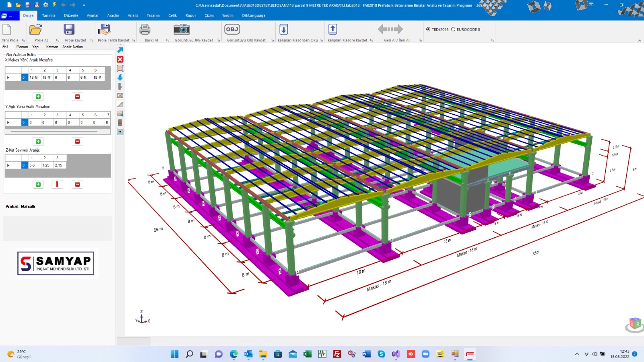The image size is (644, 362).
Task: Select the TBDY2018 radio button
Action: pyautogui.click(x=428, y=29)
